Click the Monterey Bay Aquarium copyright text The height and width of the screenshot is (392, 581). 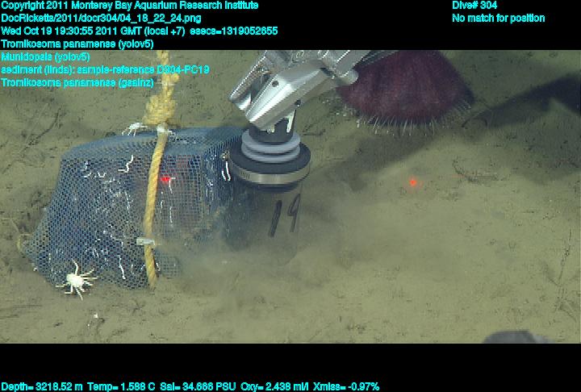[x=130, y=6]
